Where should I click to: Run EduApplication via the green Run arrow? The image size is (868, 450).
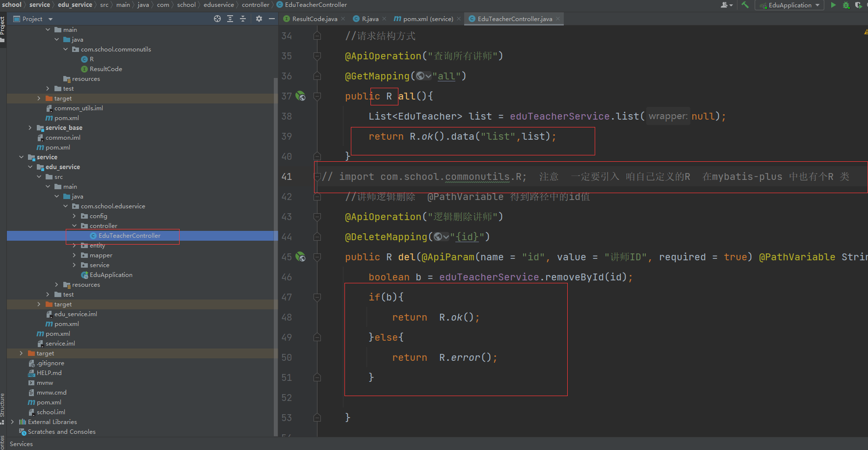click(x=834, y=5)
